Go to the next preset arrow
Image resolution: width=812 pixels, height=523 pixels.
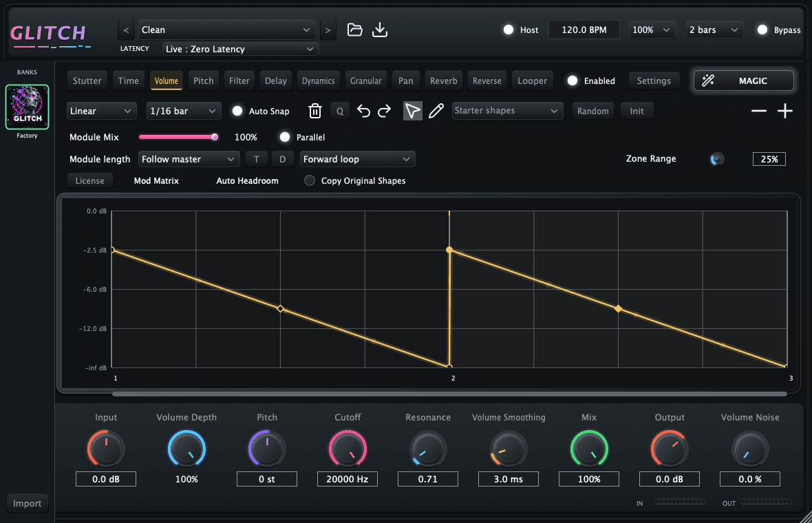coord(328,30)
